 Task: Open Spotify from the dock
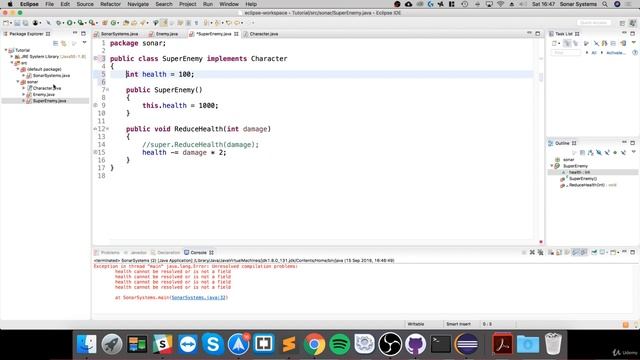(x=340, y=344)
